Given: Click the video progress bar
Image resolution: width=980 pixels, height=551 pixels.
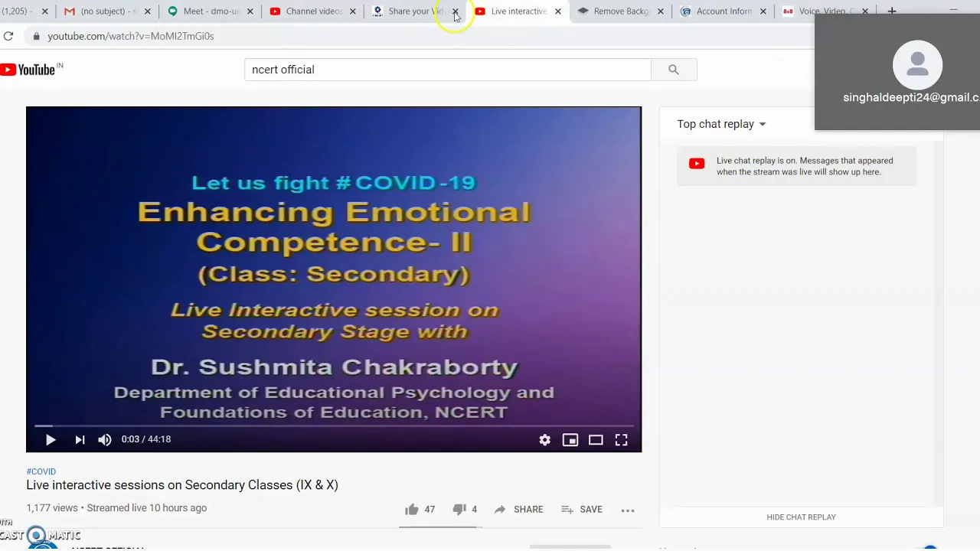Looking at the screenshot, I should [334, 425].
